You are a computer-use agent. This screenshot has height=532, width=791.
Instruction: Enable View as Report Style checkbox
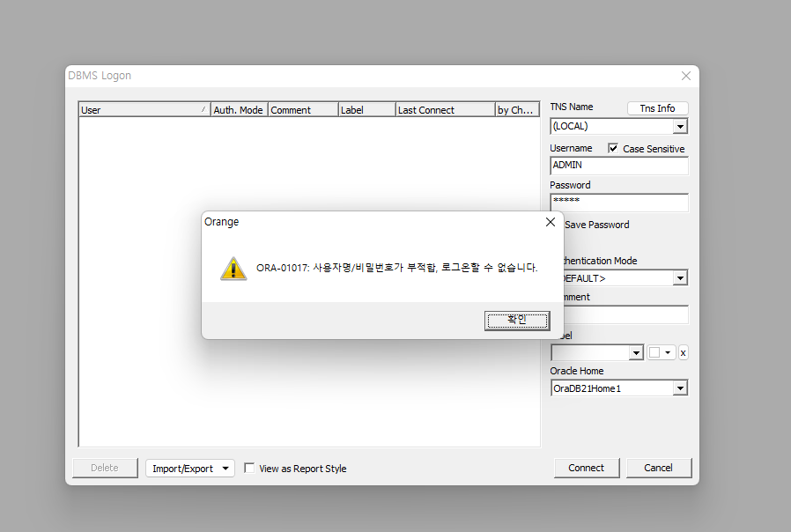click(250, 469)
